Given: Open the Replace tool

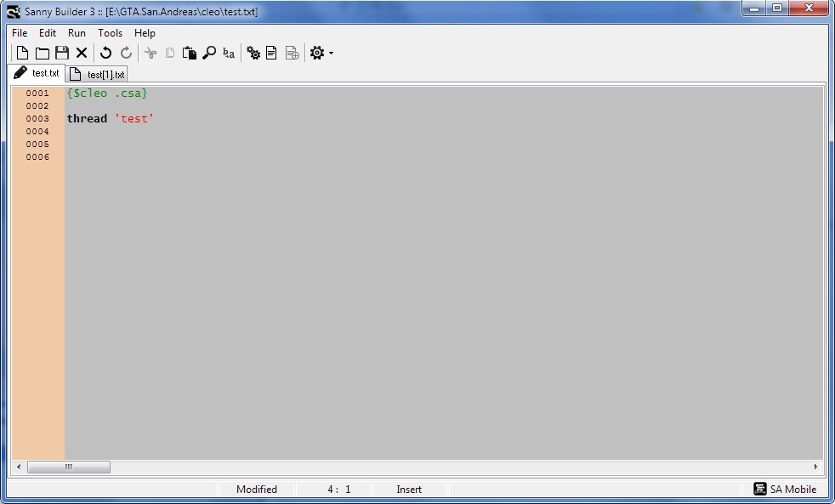Looking at the screenshot, I should pos(228,52).
